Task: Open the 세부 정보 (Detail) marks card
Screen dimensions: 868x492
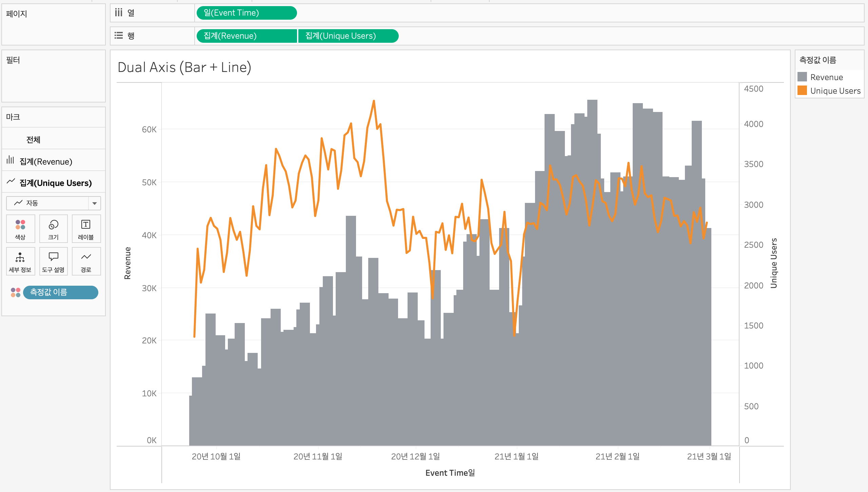Action: click(20, 261)
